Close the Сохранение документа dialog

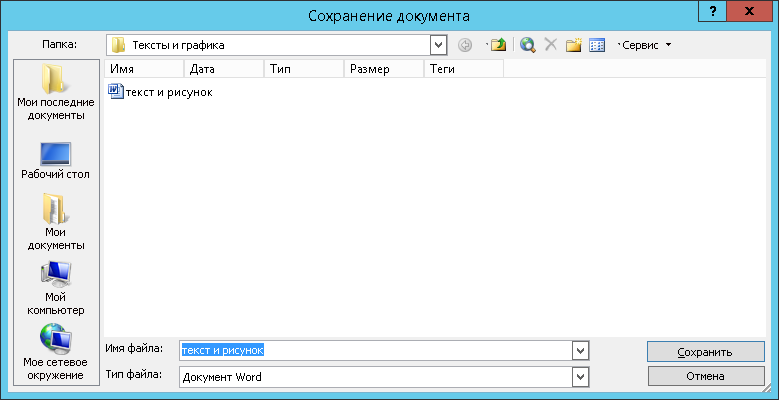pyautogui.click(x=752, y=11)
